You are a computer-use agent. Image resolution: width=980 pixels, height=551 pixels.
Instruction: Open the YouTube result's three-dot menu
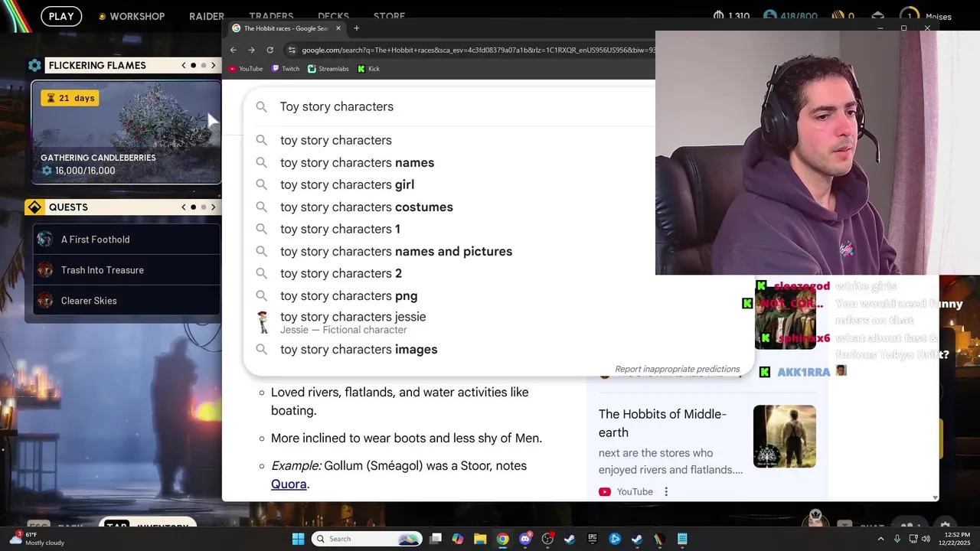(x=666, y=491)
